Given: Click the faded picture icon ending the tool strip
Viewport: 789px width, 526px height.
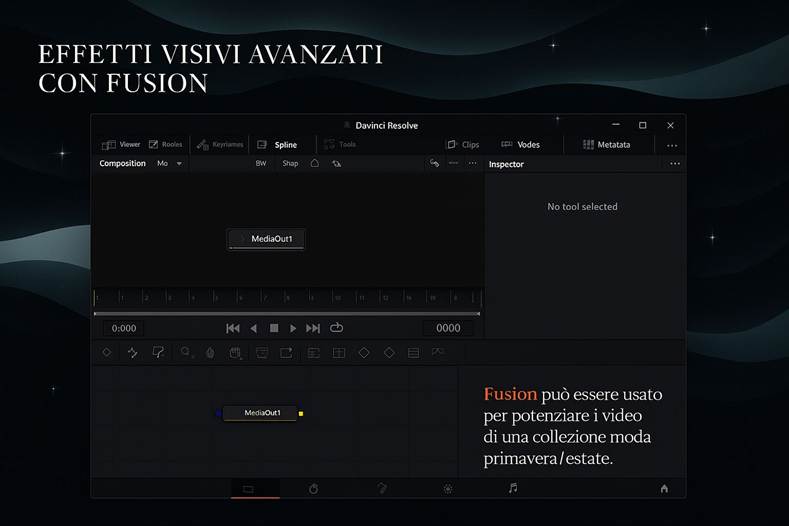Looking at the screenshot, I should pos(438,352).
